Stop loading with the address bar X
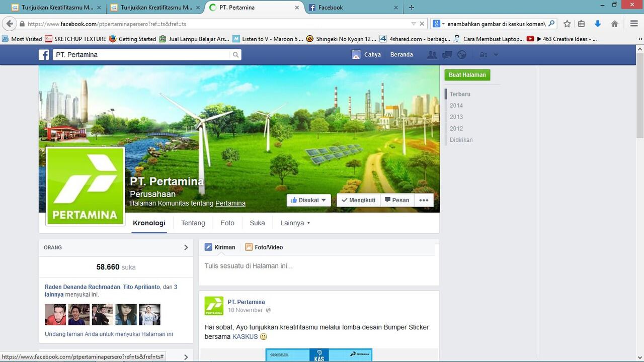 [422, 24]
